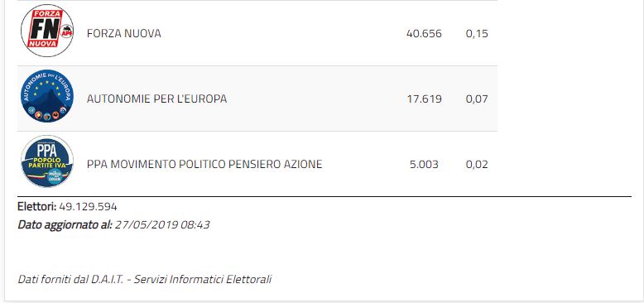Click the Dati forniti dal D.A.I.T. credit
The height and width of the screenshot is (303, 644).
[70, 279]
